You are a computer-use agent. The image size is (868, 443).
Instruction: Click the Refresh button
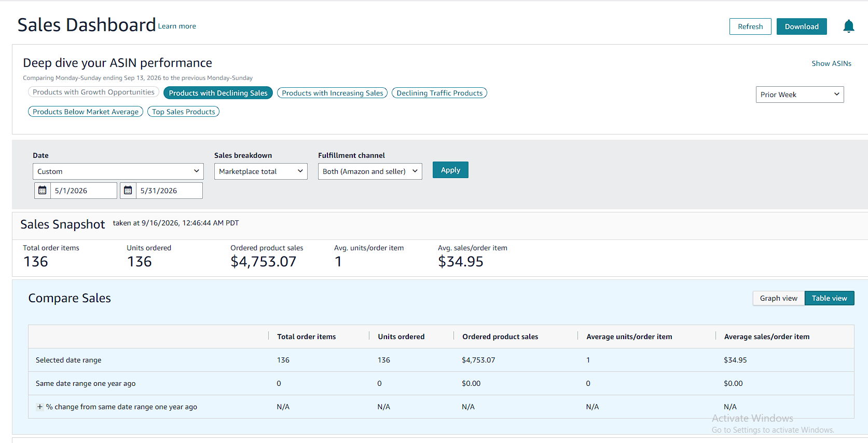[x=750, y=26]
